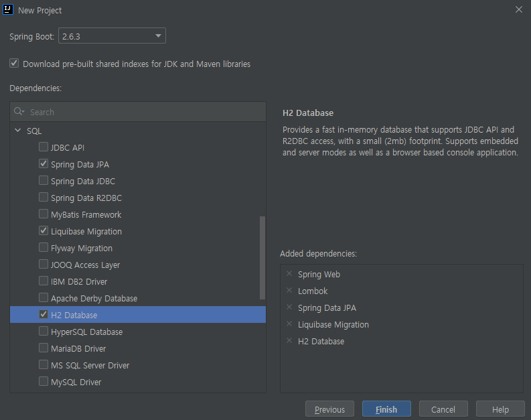
Task: Check the JOOQ Access Layer checkbox
Action: click(44, 264)
